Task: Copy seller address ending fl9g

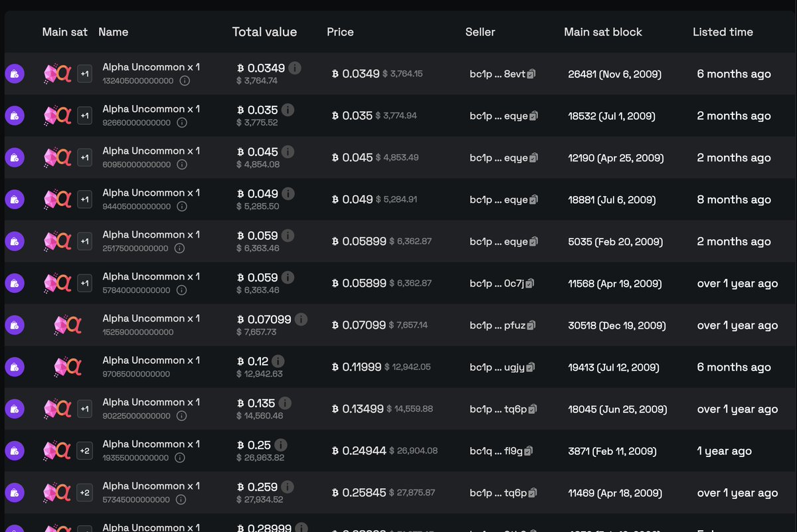Action: coord(528,451)
